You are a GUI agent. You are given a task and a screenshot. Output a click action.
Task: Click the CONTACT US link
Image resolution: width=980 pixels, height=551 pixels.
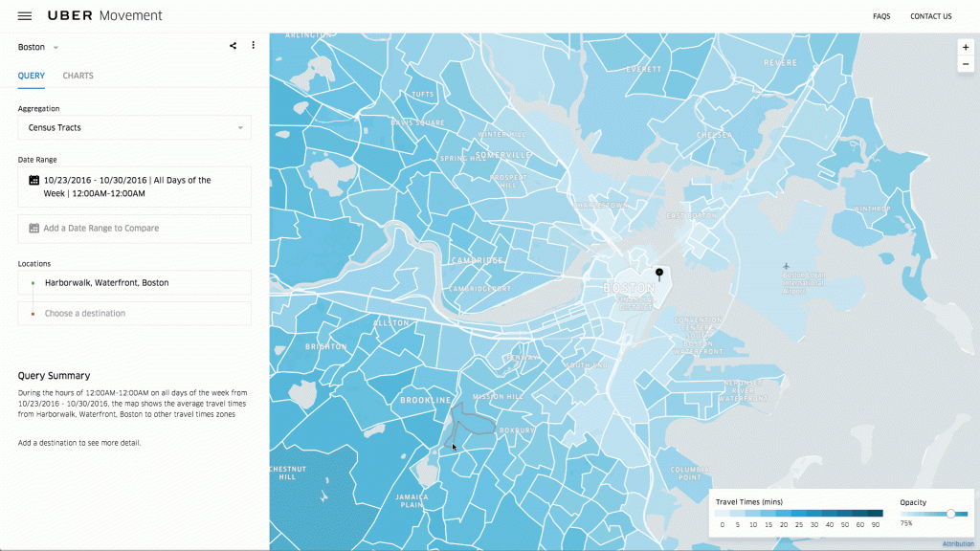pyautogui.click(x=929, y=15)
